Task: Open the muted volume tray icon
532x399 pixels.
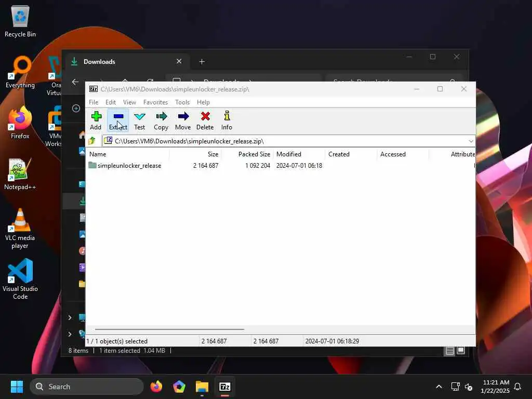Action: point(469,387)
